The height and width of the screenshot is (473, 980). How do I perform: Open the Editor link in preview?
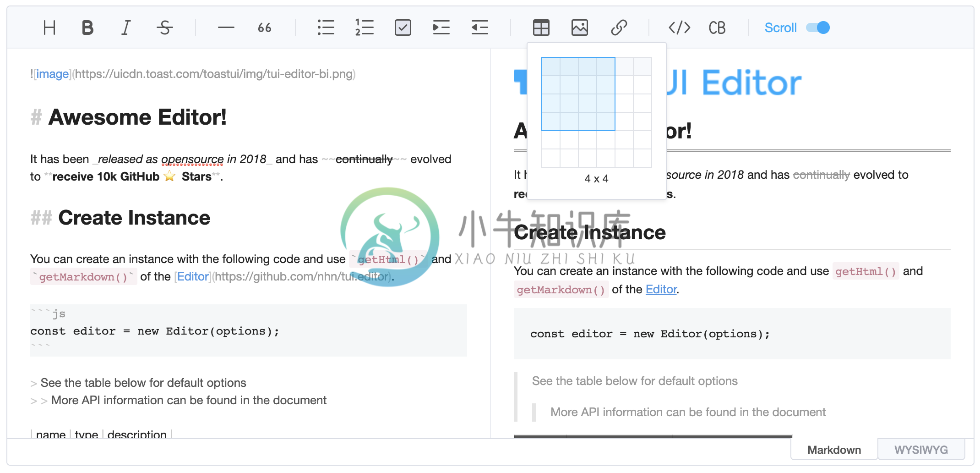pos(661,289)
